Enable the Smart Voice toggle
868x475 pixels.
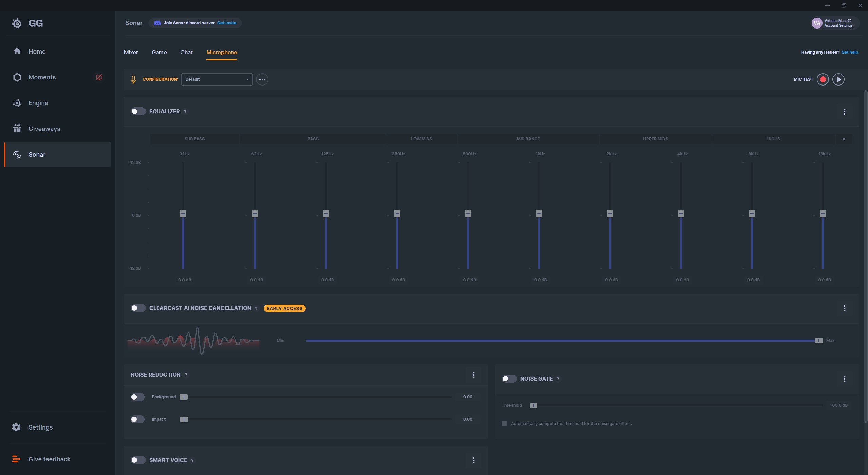point(138,460)
